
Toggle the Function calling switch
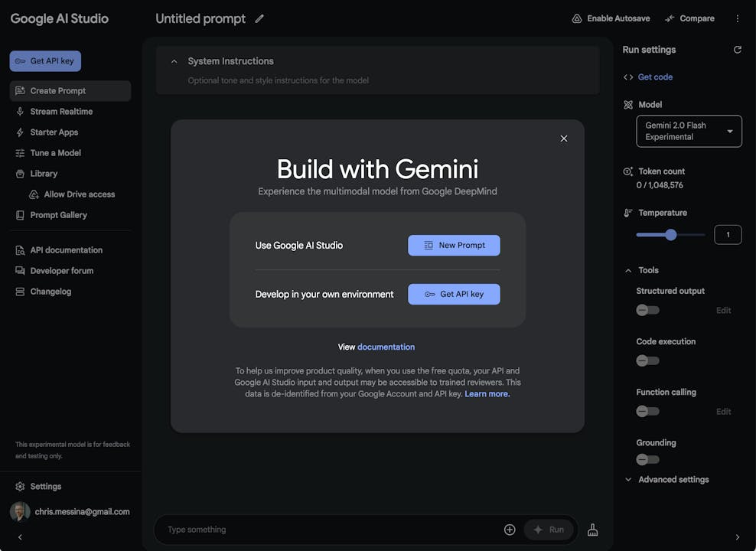pyautogui.click(x=647, y=412)
